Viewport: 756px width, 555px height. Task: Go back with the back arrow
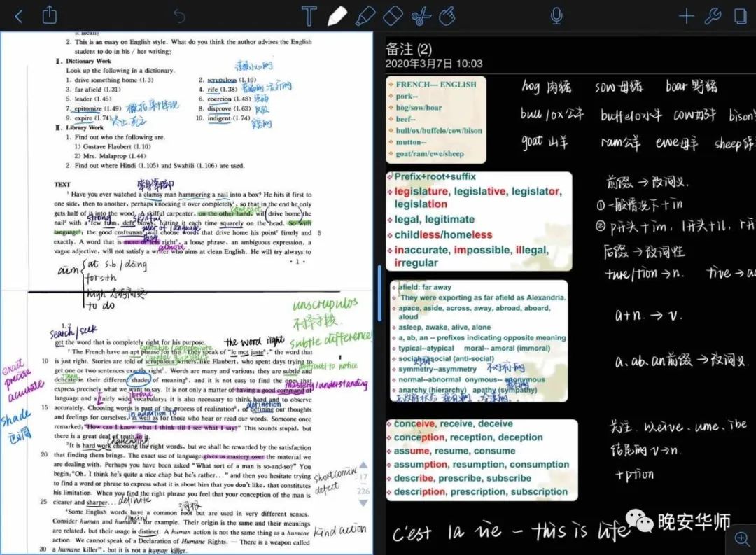pyautogui.click(x=18, y=16)
